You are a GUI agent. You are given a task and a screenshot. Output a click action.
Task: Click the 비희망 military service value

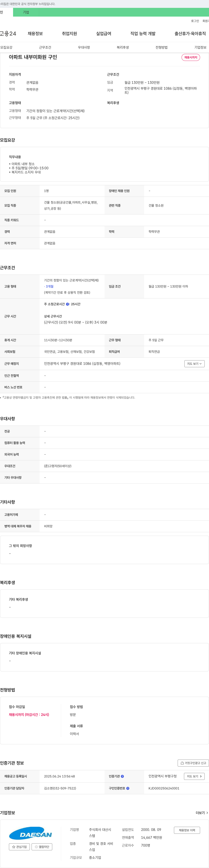coord(48,526)
